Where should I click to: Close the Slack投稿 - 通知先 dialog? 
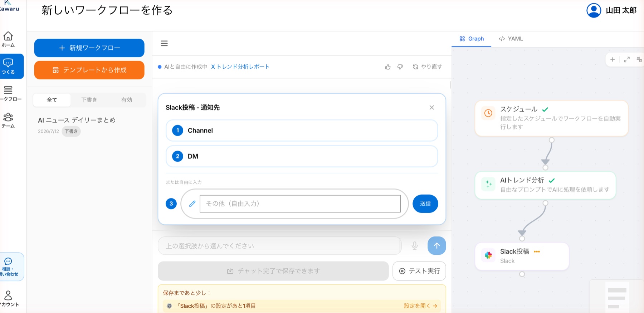tap(432, 108)
